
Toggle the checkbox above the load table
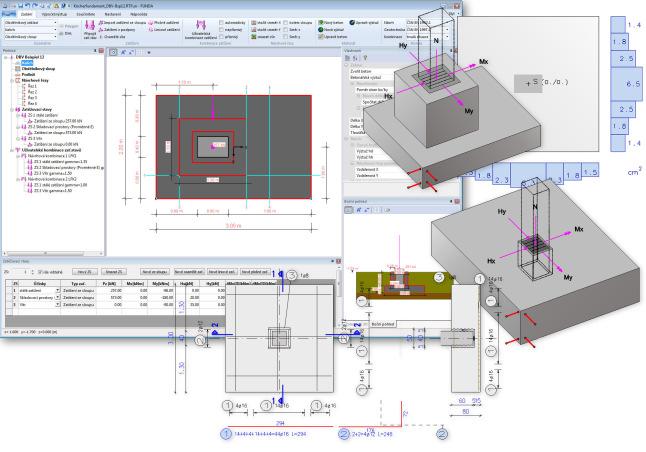40,272
